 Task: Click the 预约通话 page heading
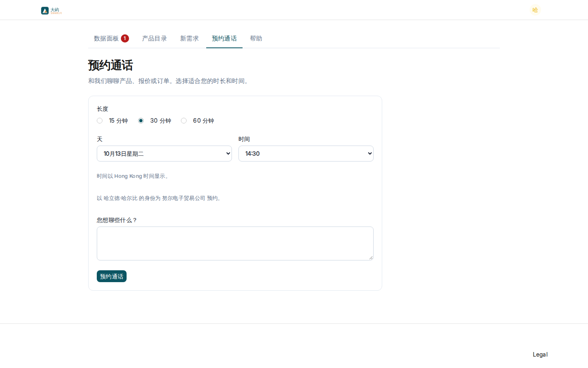pos(110,65)
